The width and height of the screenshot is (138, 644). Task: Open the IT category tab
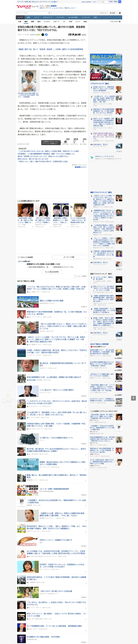64,21
